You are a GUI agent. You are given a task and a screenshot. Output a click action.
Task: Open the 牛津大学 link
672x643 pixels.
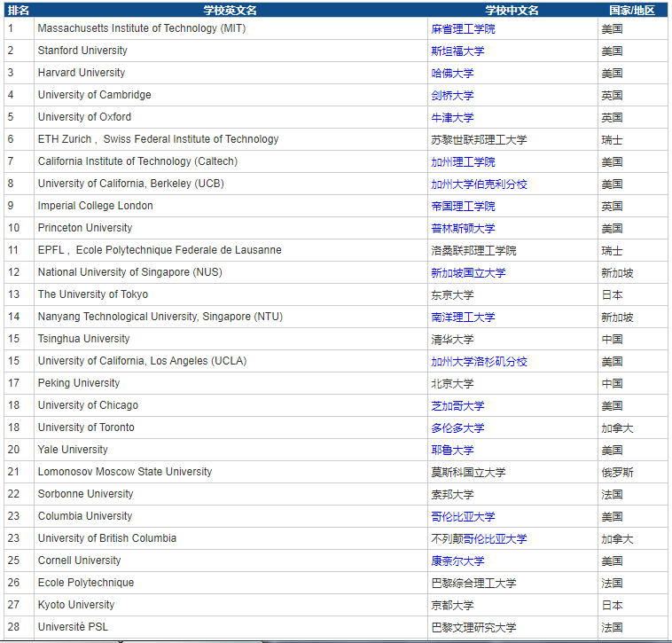(x=452, y=118)
